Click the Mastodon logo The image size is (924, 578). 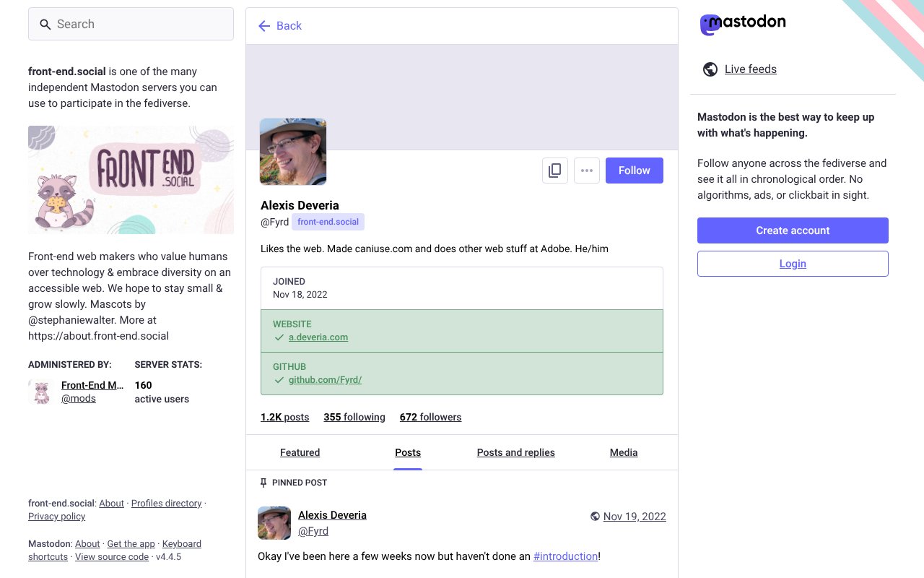coord(743,25)
